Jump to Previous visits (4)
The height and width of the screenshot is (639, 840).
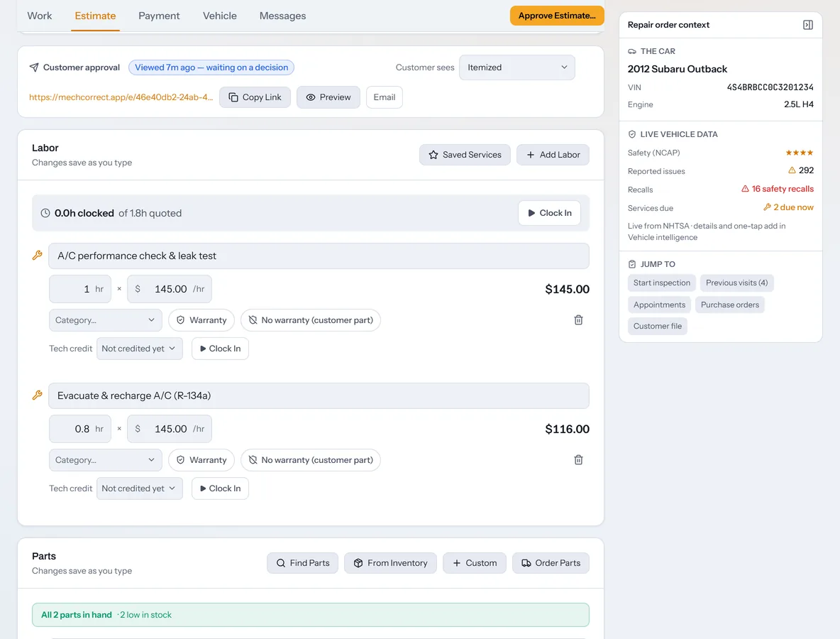736,283
